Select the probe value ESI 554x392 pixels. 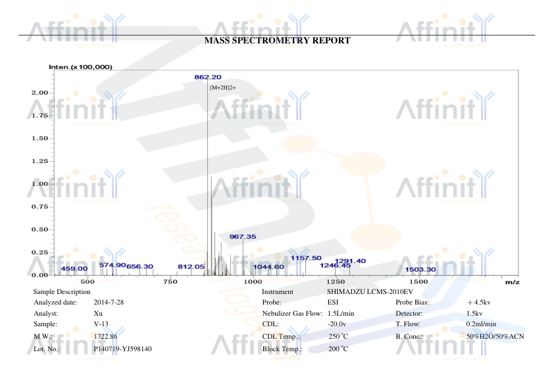click(x=333, y=303)
